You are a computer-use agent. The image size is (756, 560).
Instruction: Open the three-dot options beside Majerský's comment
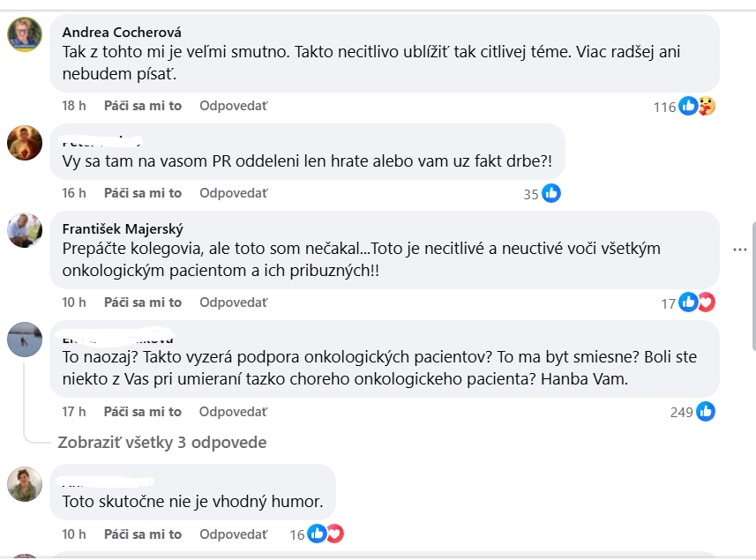739,250
